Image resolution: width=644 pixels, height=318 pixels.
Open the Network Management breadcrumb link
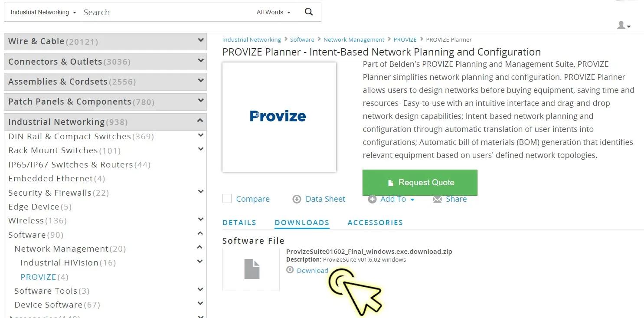354,39
